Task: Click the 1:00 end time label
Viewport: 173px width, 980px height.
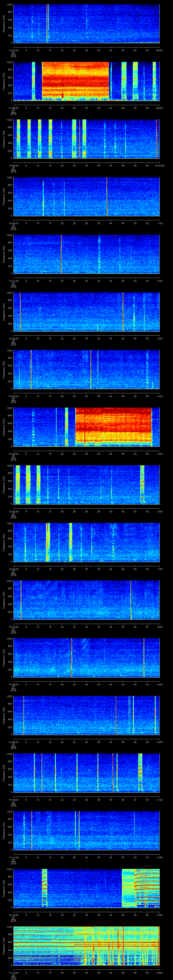Action: [x=160, y=223]
